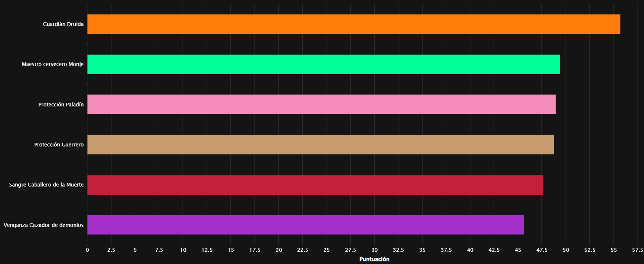Select the 10 tick label on the axis

pyautogui.click(x=183, y=250)
